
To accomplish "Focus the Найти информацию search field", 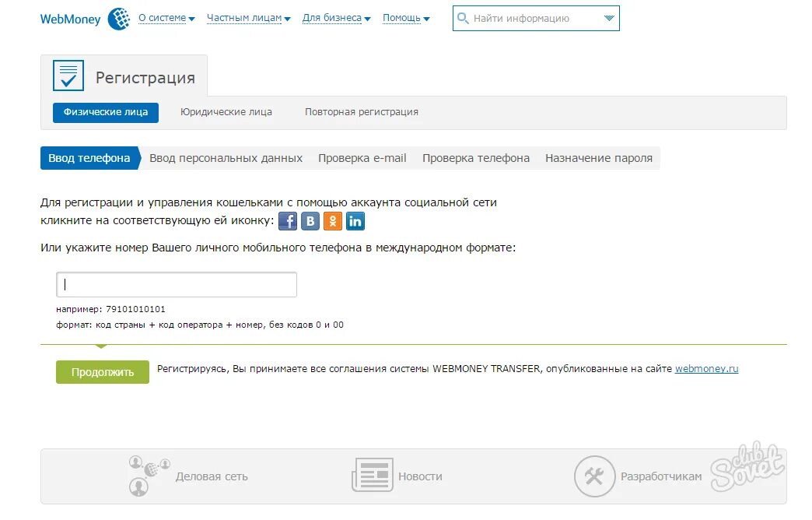I will point(536,18).
